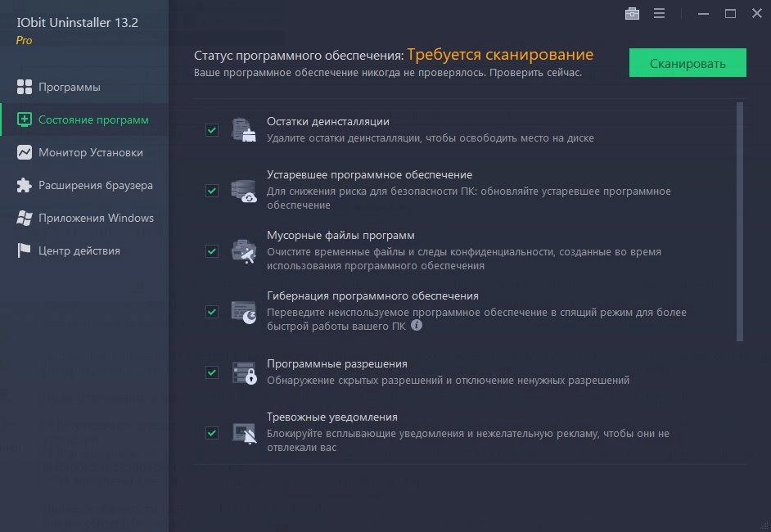This screenshot has height=532, width=771.
Task: Disable Тревожные уведомления checkbox
Action: pos(212,433)
